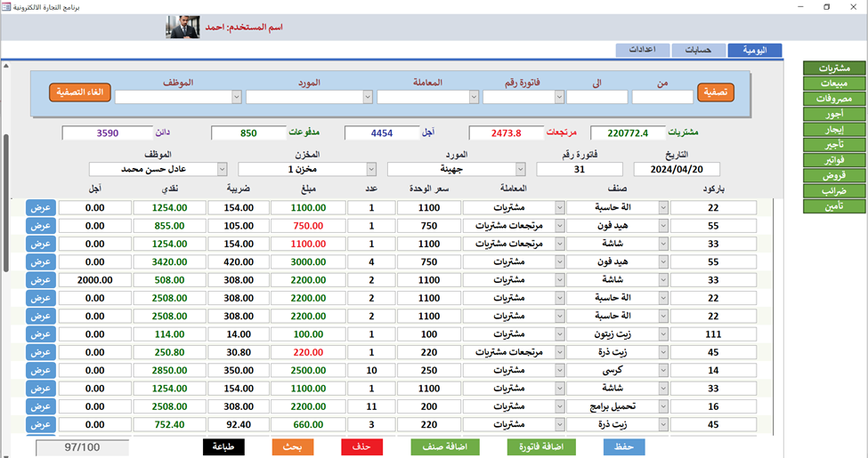Open المعاملة dropdown in the 250.80 row
The image size is (868, 458).
pyautogui.click(x=560, y=352)
